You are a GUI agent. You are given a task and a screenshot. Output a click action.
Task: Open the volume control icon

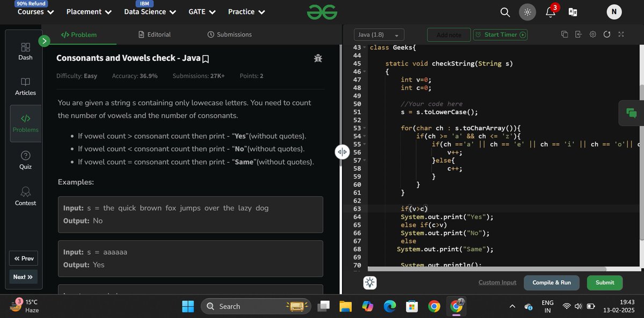point(578,306)
